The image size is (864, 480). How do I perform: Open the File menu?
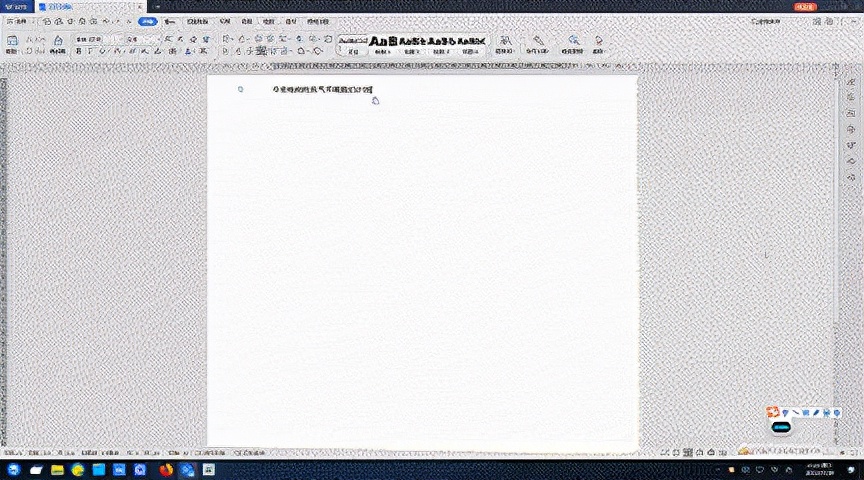tap(17, 21)
